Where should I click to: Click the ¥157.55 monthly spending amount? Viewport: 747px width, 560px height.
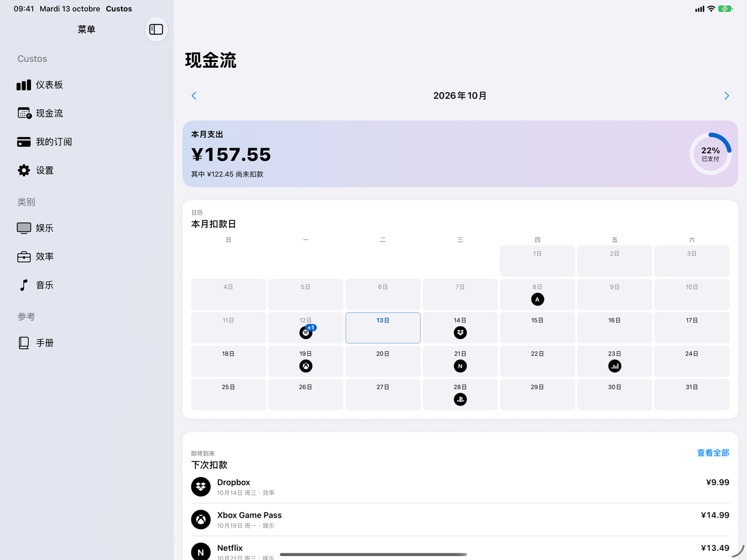tap(231, 155)
